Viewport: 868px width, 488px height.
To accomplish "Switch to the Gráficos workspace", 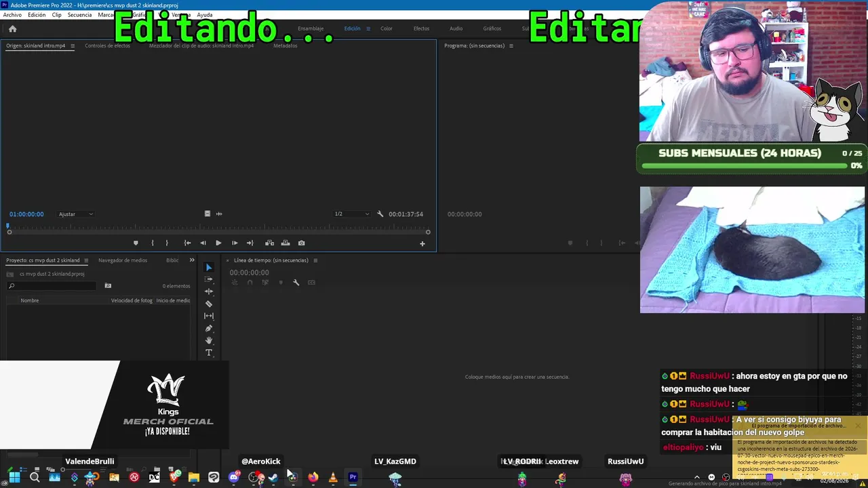I will click(x=492, y=28).
